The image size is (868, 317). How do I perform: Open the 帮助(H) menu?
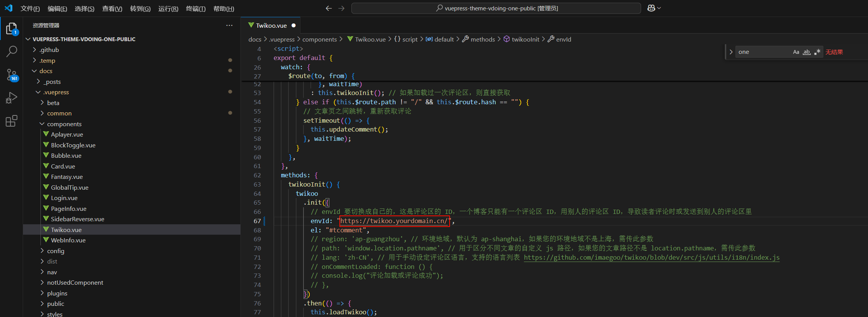[x=224, y=8]
